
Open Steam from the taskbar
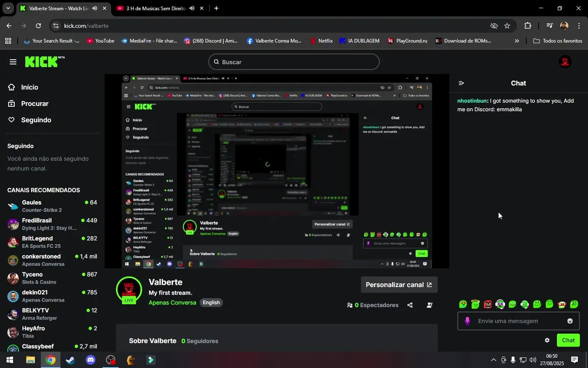coord(70,360)
